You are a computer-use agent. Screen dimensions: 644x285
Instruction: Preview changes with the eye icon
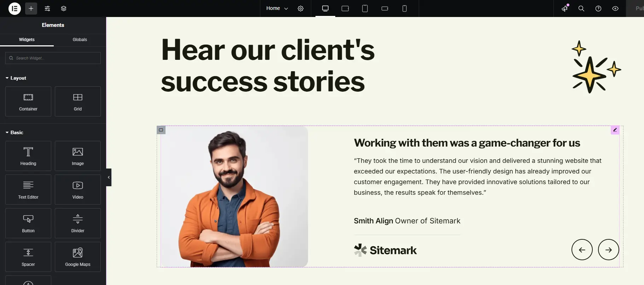[x=615, y=8]
